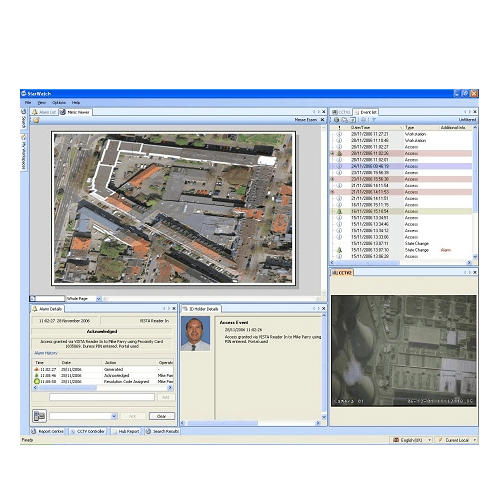This screenshot has width=500, height=500.
Task: Switch to the Alarm List tab
Action: point(44,112)
